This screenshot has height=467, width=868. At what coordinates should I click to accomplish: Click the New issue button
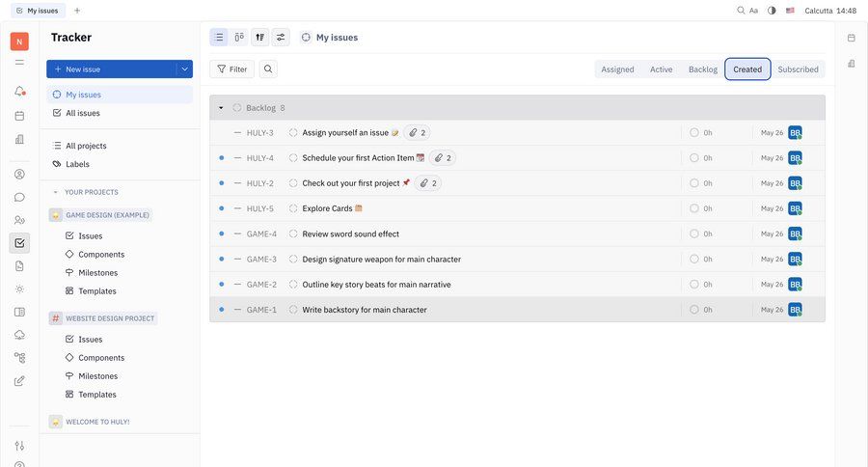coord(111,69)
